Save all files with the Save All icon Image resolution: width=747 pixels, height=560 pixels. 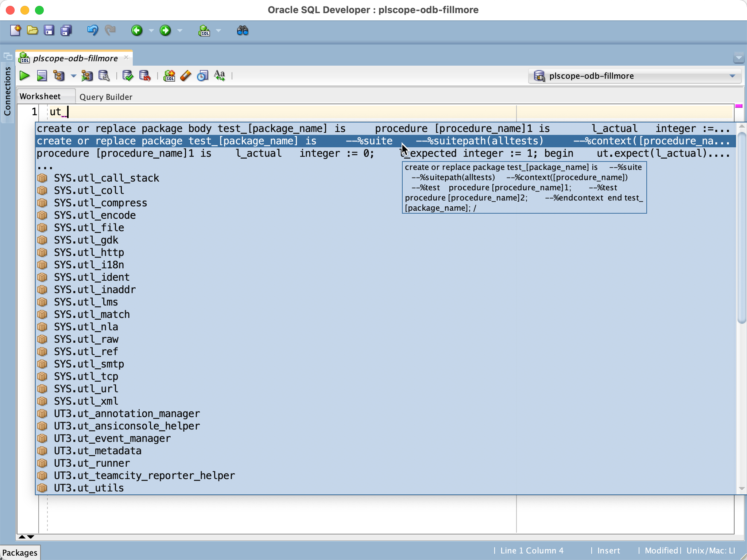pyautogui.click(x=66, y=31)
